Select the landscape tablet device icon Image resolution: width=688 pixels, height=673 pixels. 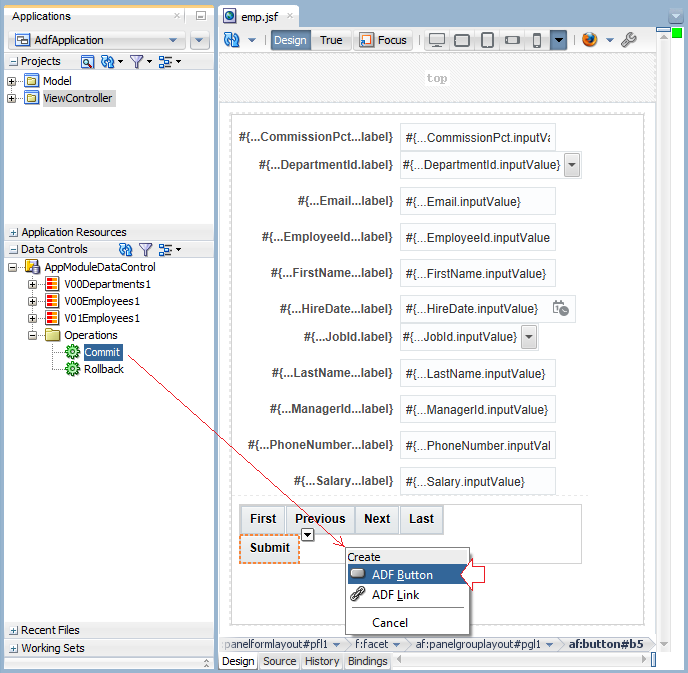(462, 40)
